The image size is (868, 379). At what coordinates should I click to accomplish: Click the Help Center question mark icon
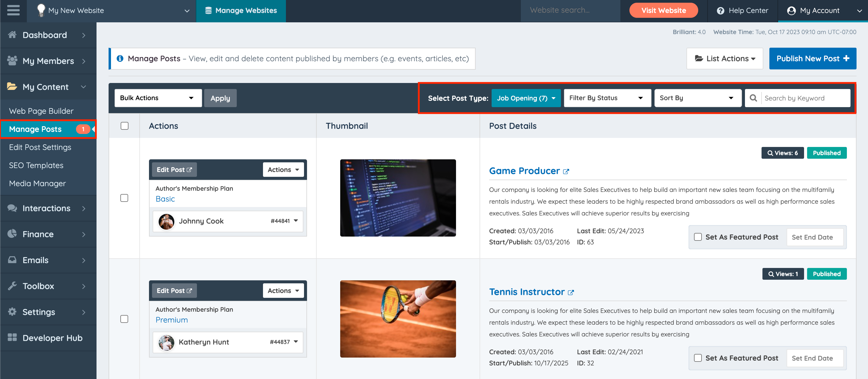point(721,11)
